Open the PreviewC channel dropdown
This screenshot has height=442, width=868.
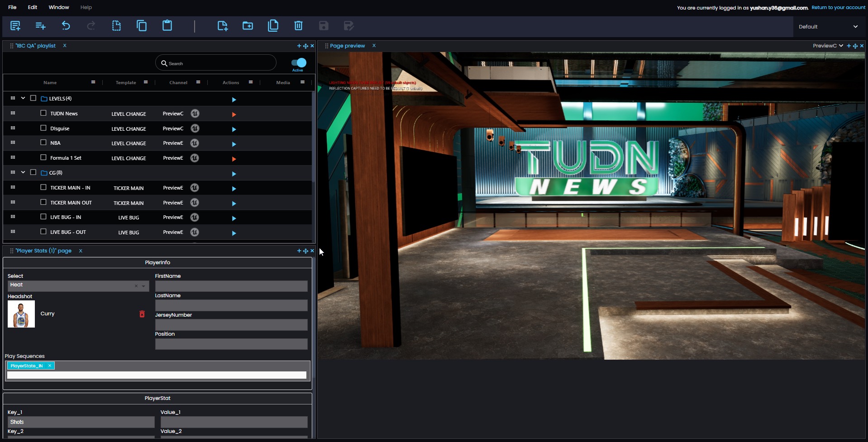tap(828, 46)
